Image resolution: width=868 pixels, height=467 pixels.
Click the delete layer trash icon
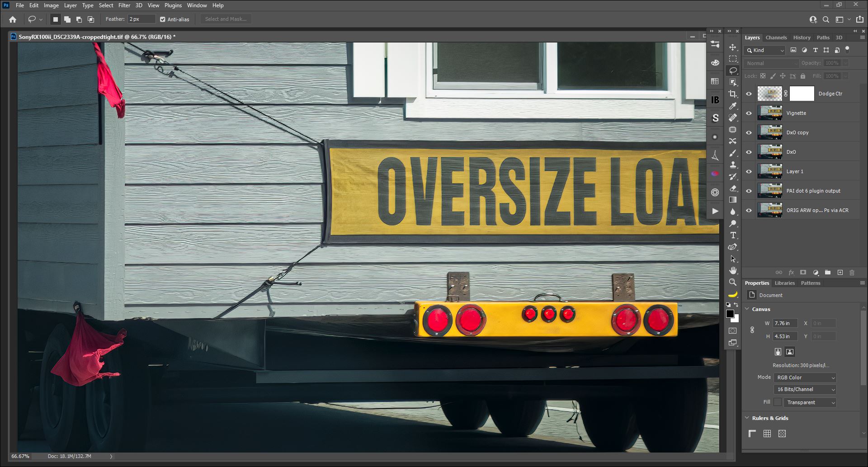852,273
